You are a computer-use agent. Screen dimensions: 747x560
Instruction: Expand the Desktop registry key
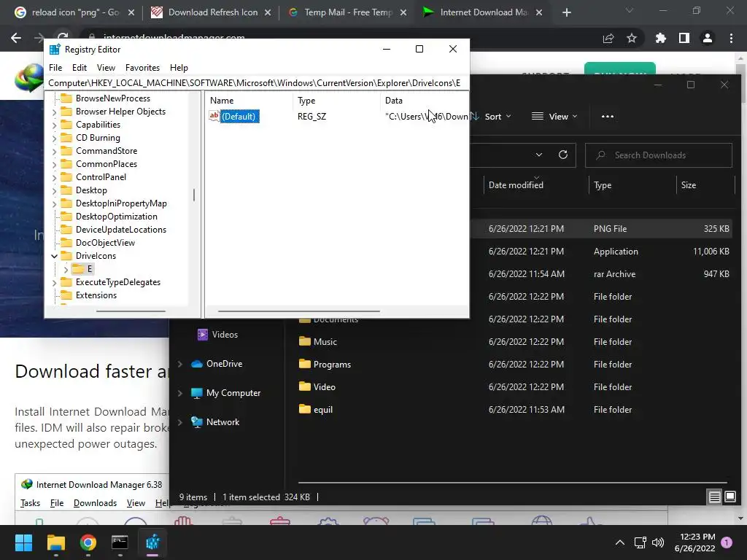pos(54,190)
